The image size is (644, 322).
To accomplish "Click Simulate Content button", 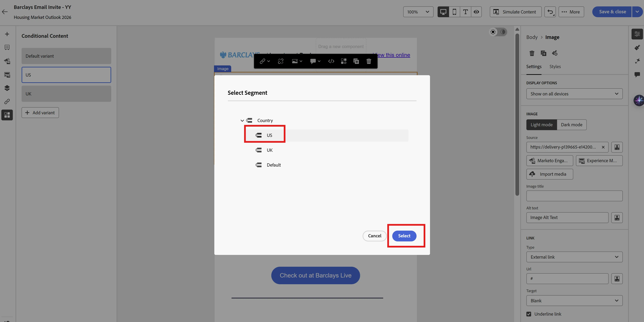I will tap(515, 12).
